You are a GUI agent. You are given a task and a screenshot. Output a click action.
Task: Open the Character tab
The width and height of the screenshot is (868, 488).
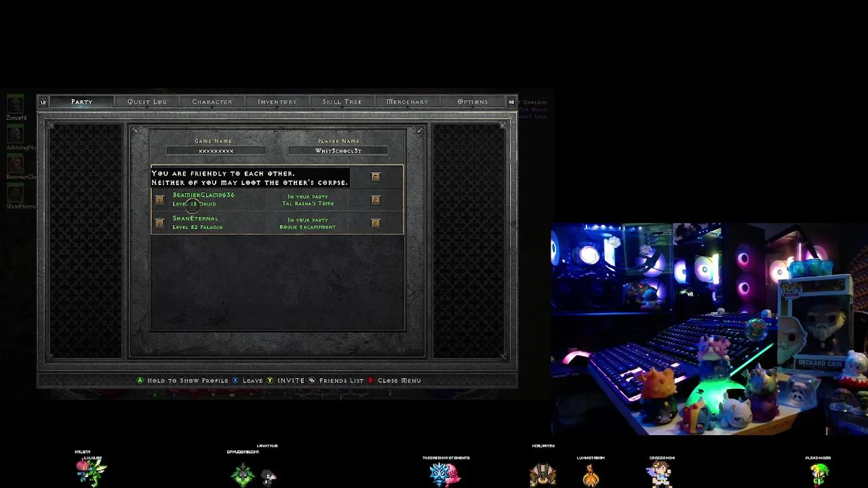pos(212,102)
